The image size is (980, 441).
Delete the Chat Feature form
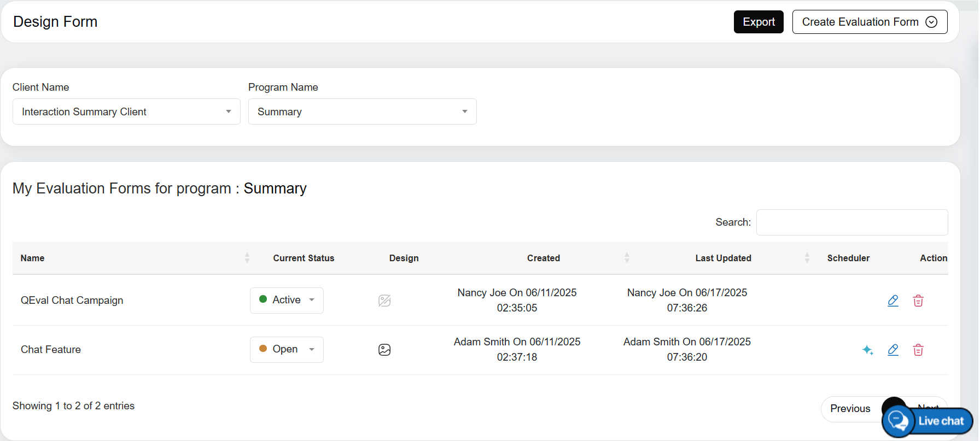918,350
